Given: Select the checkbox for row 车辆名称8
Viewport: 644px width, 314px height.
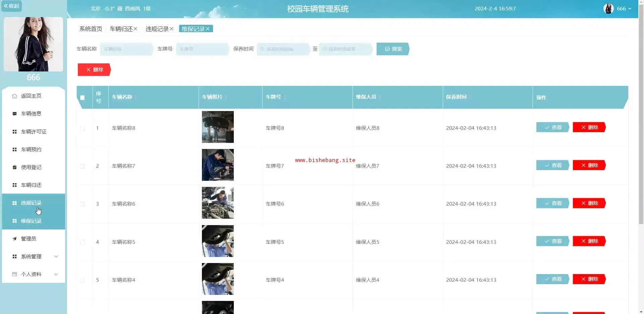Looking at the screenshot, I should pyautogui.click(x=82, y=128).
